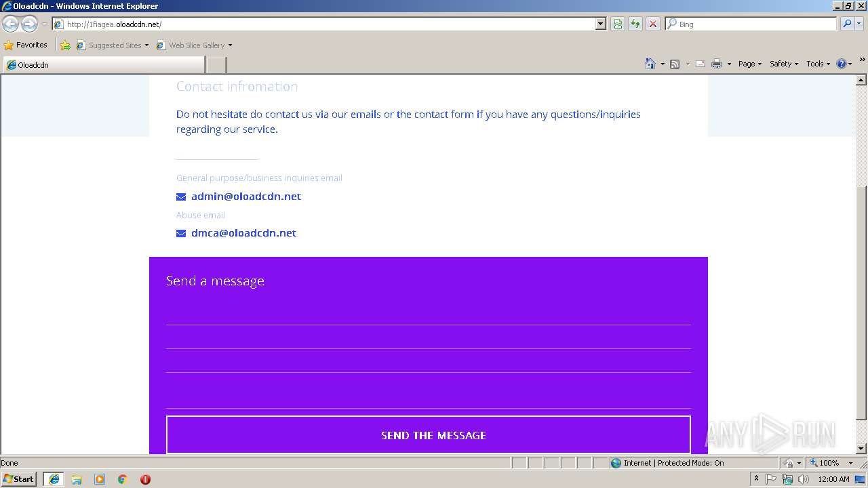Screen dimensions: 868x488
Task: Open the Favorites panel button
Action: click(x=26, y=45)
